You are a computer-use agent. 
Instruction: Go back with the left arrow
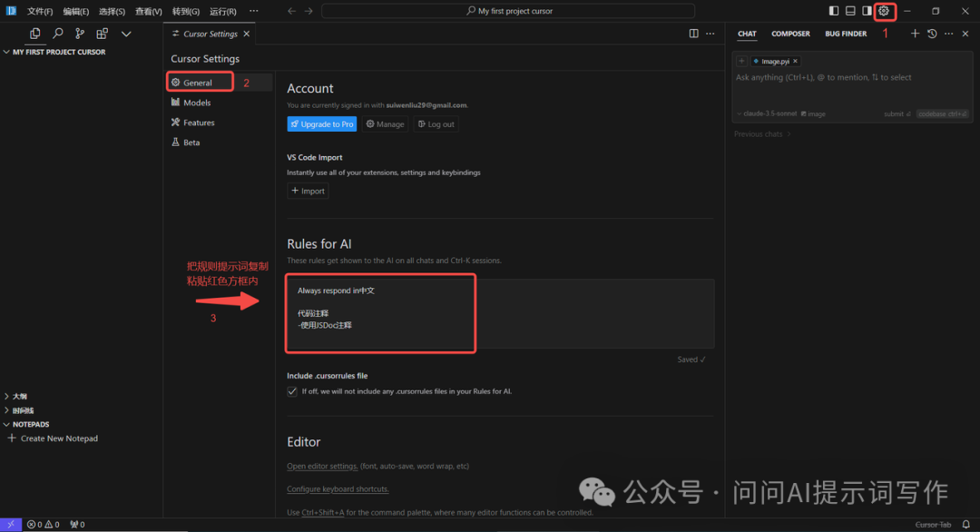point(292,11)
